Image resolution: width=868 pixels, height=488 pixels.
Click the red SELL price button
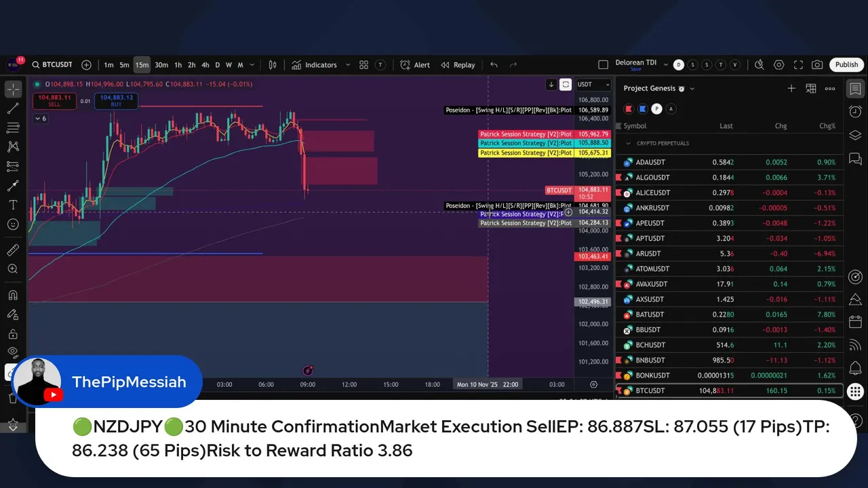coord(54,101)
